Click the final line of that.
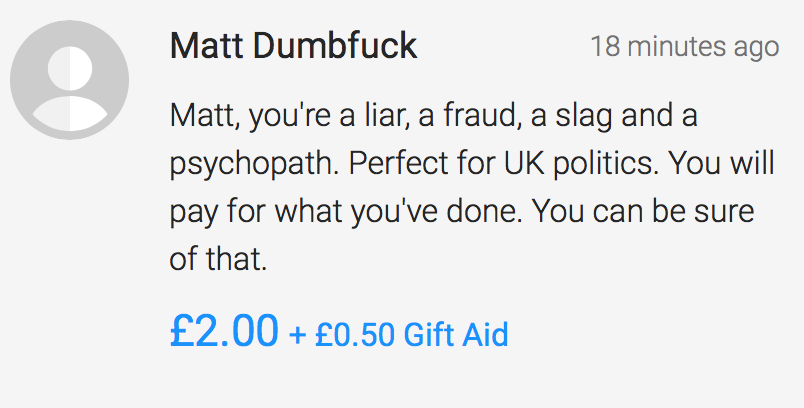This screenshot has height=408, width=804. (218, 259)
